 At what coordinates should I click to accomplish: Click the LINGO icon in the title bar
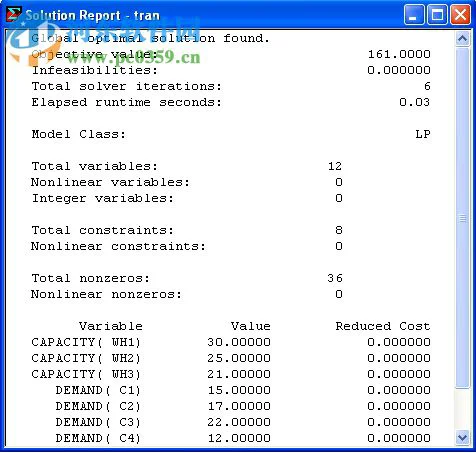[14, 15]
